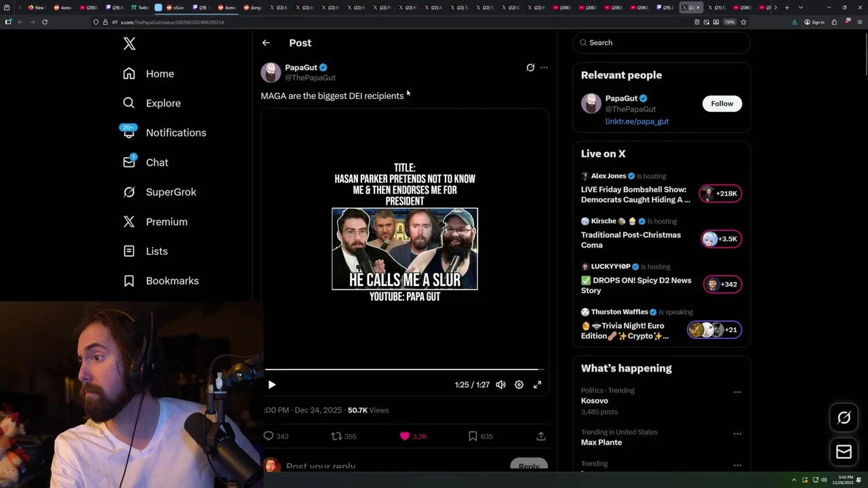Image resolution: width=868 pixels, height=488 pixels.
Task: Reload the page in the browser
Action: pyautogui.click(x=45, y=22)
